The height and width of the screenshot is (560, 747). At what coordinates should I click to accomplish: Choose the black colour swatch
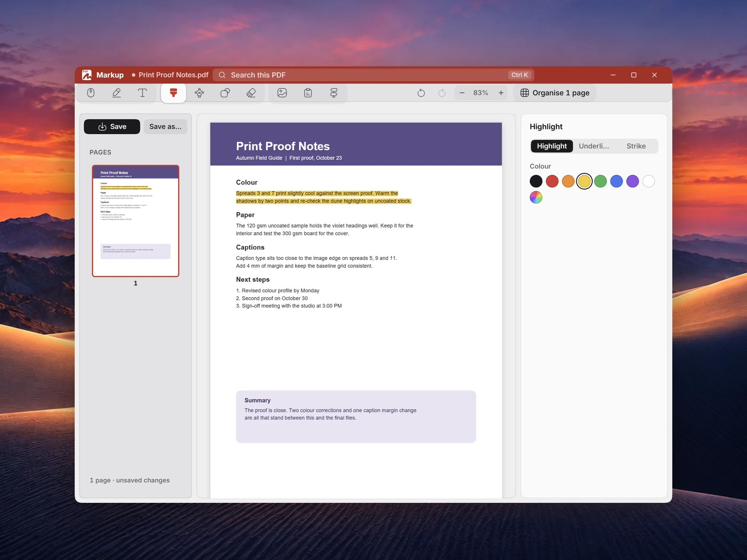[536, 181]
